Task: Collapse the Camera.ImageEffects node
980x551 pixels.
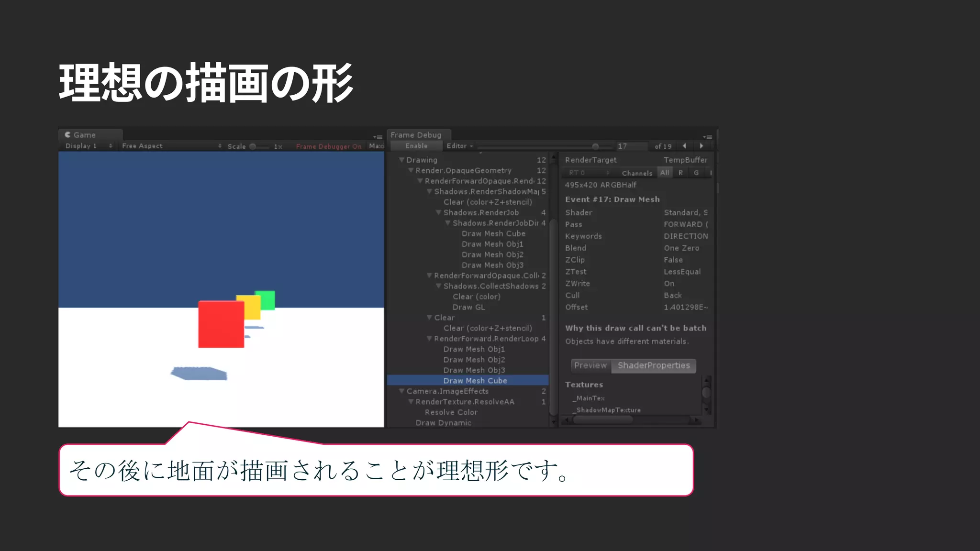Action: click(401, 391)
